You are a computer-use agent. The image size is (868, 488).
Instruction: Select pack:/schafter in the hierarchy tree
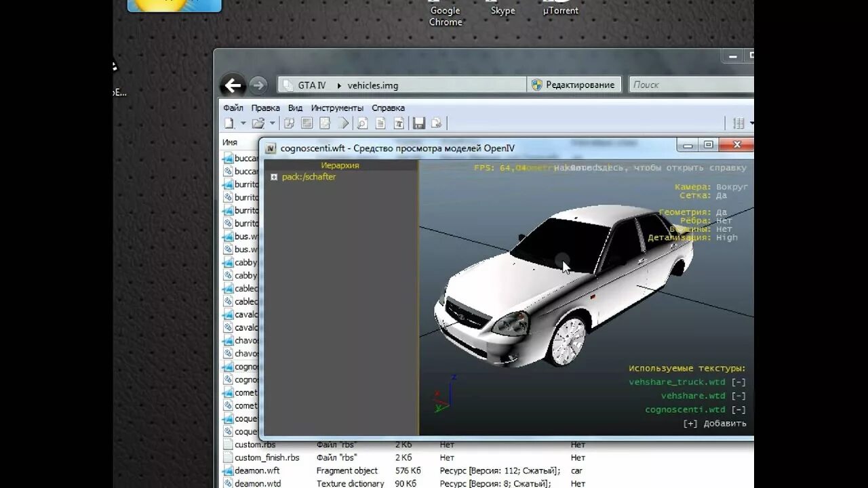(x=309, y=177)
